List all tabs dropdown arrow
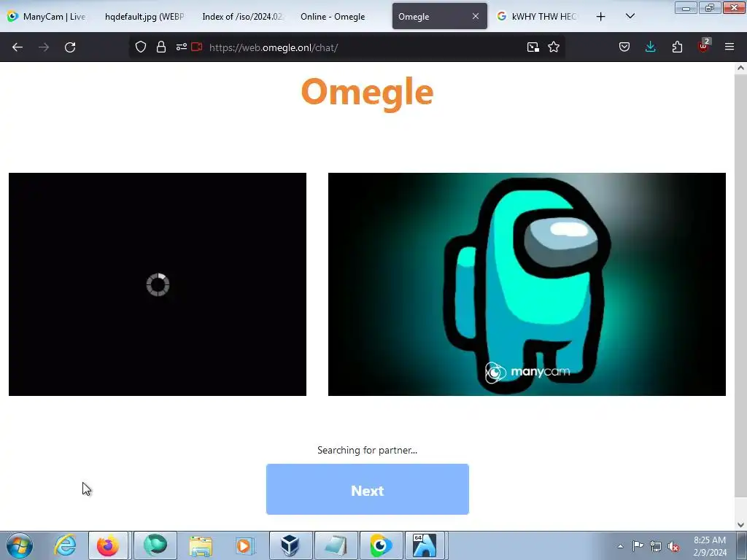This screenshot has width=747, height=560. [630, 16]
